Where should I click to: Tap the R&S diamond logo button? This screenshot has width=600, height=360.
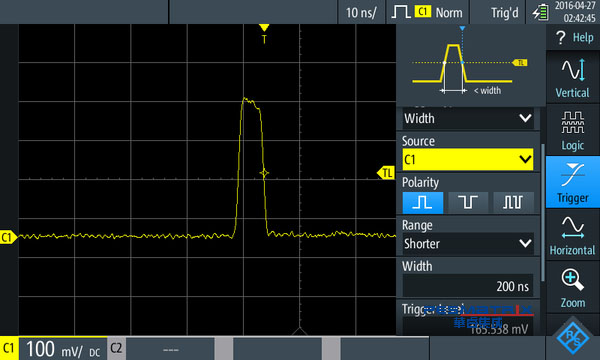(x=573, y=337)
